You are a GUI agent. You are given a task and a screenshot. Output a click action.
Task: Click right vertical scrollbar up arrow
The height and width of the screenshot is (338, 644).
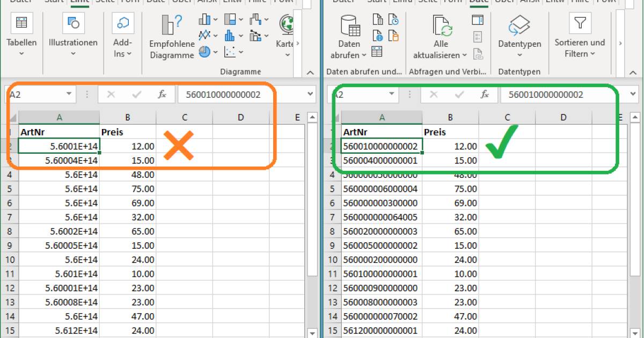(x=635, y=117)
